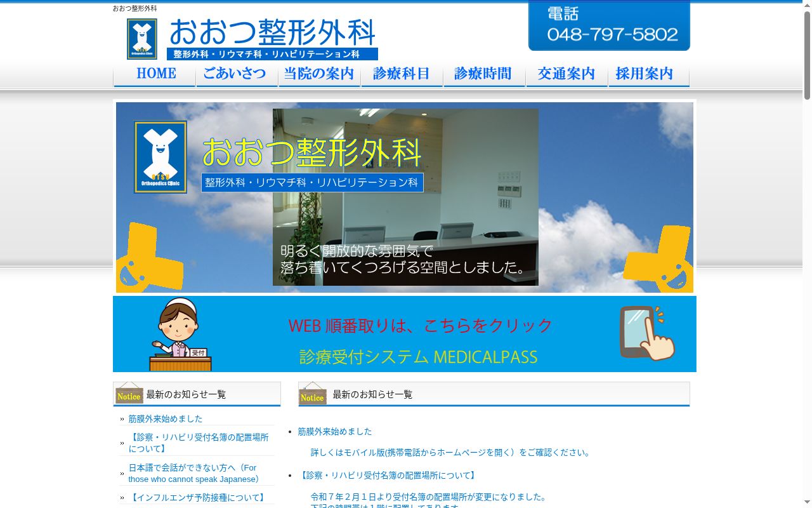Click the Notice sign icon in left sidebar
Viewport: 812px width, 508px height.
coord(129,394)
